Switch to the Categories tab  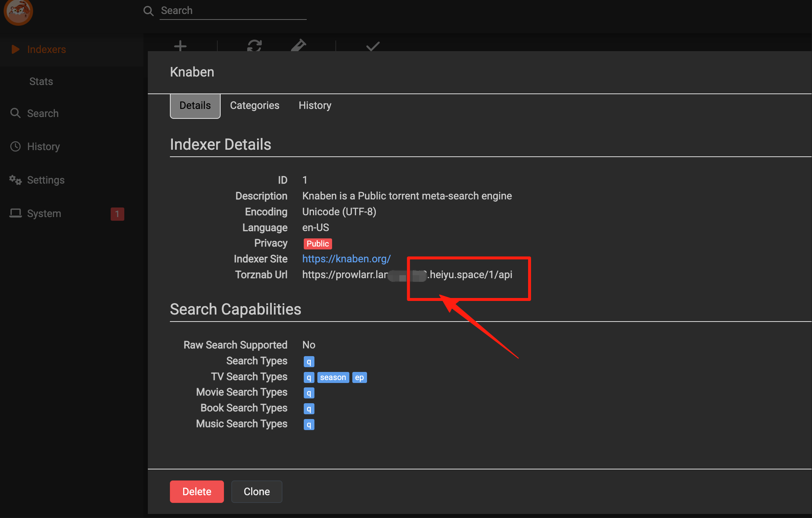(x=254, y=106)
